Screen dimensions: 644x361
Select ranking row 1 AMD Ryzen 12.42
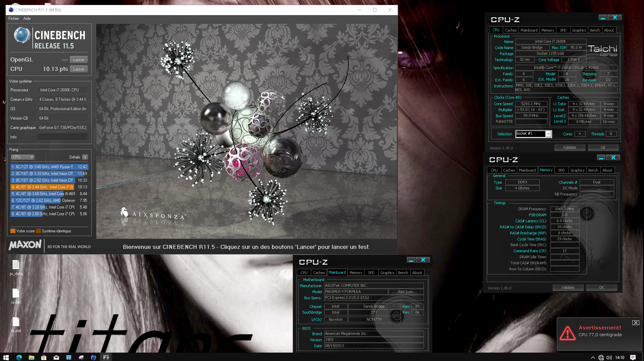pos(49,167)
